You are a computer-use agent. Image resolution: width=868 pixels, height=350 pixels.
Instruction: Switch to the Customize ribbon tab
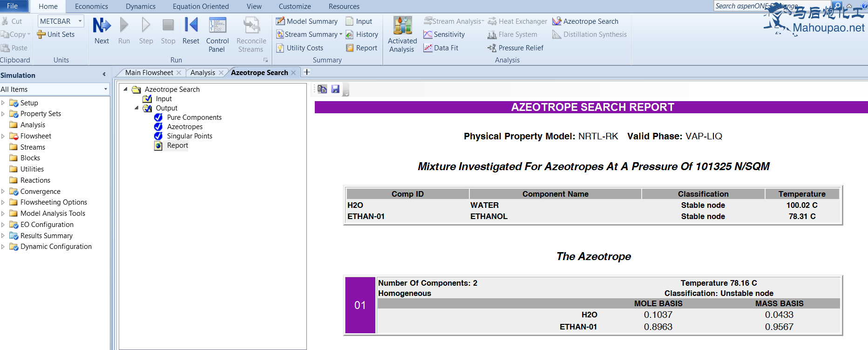pyautogui.click(x=295, y=7)
